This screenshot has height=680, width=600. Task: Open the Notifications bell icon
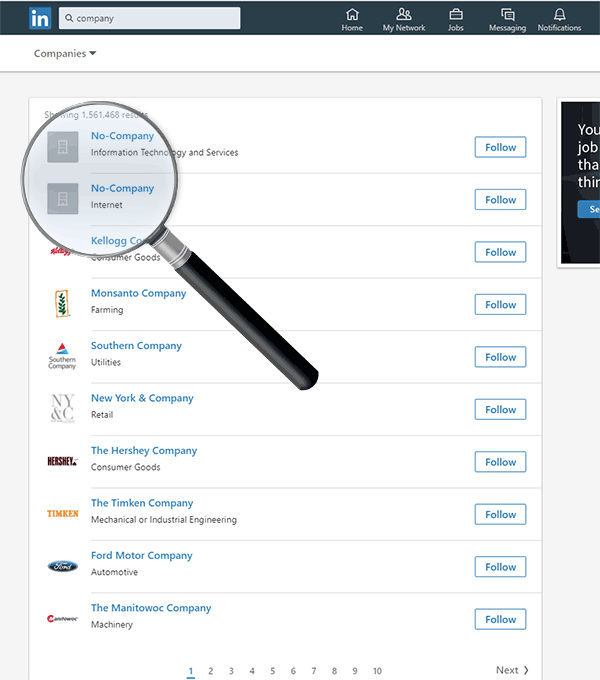pos(560,14)
